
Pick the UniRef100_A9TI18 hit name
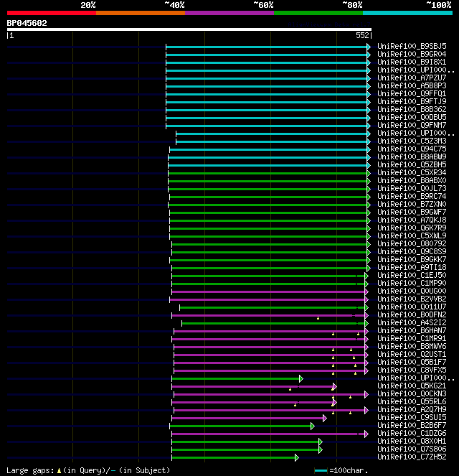coord(412,267)
